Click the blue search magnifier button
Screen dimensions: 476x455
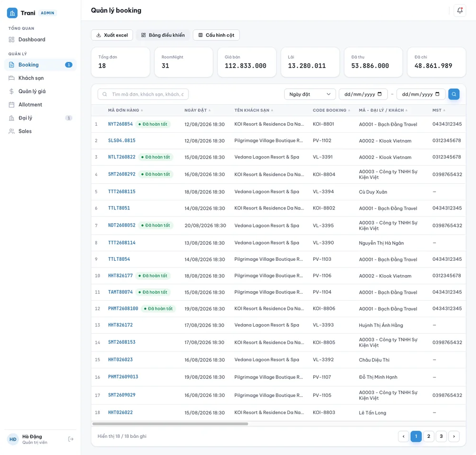tap(454, 94)
